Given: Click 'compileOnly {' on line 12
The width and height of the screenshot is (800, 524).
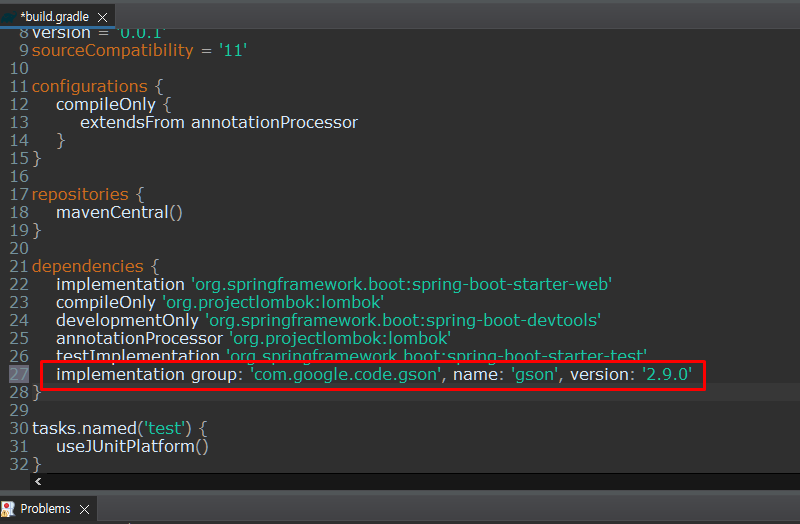Looking at the screenshot, I should click(113, 105).
